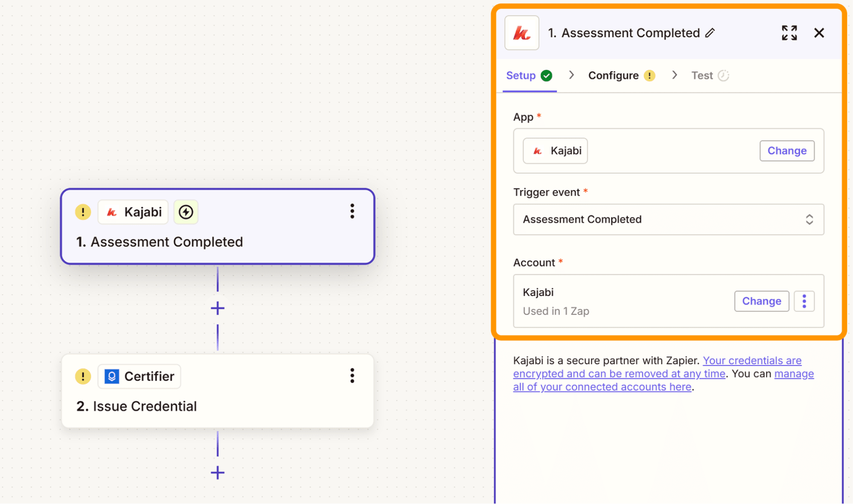The image size is (853, 504).
Task: Click "1. Assessment Completed" panel title
Action: pyautogui.click(x=624, y=33)
